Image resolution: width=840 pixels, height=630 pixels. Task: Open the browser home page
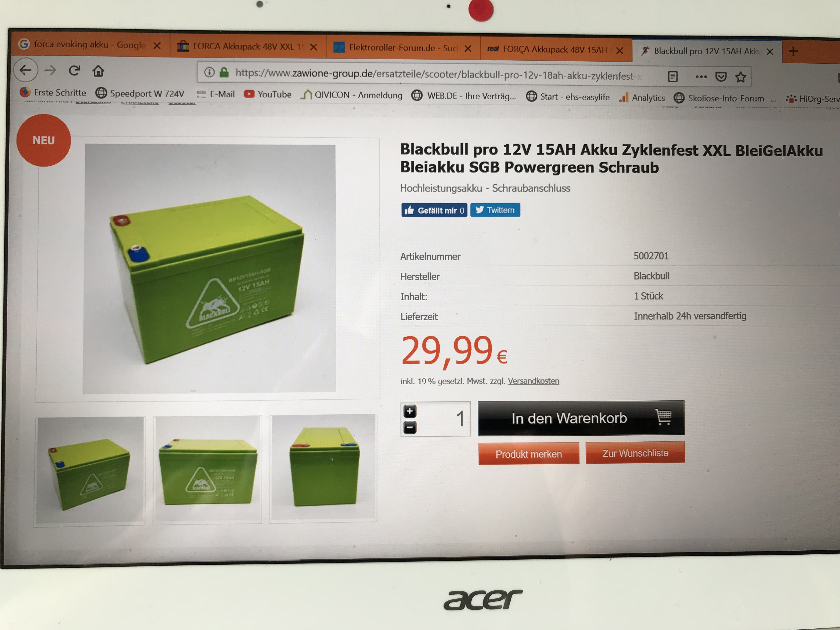(98, 71)
